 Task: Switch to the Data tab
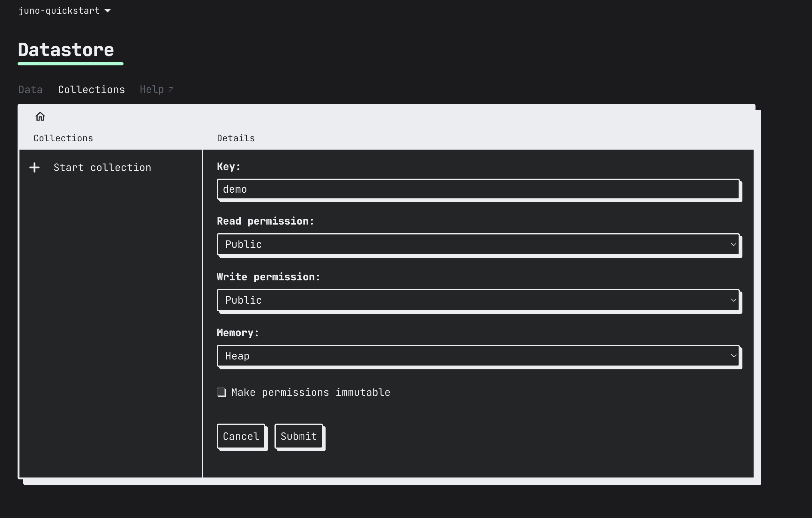pyautogui.click(x=30, y=90)
